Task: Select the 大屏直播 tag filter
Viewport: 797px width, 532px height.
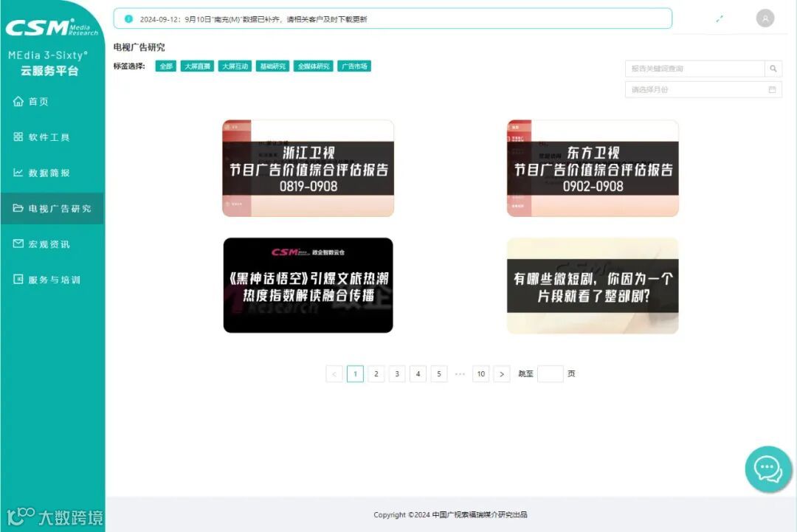Action: pyautogui.click(x=197, y=66)
